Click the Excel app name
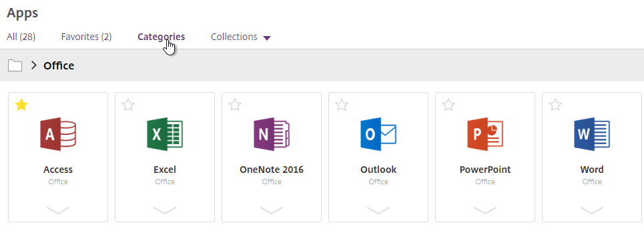The height and width of the screenshot is (251, 644). click(x=165, y=170)
